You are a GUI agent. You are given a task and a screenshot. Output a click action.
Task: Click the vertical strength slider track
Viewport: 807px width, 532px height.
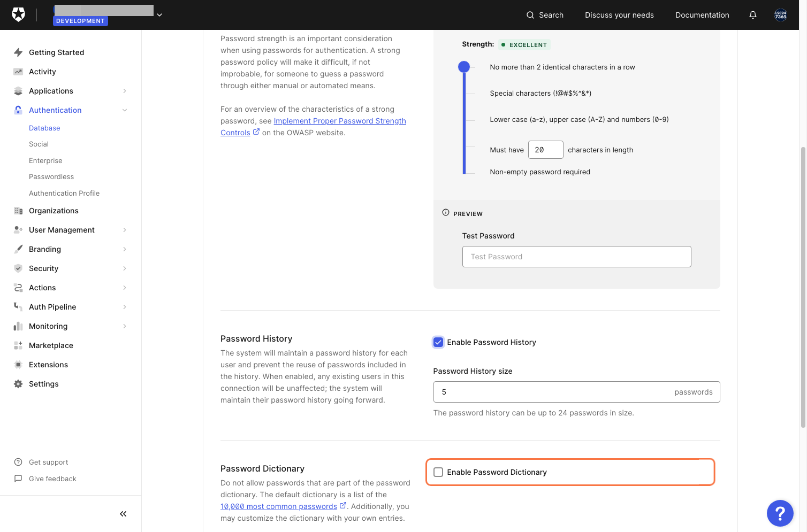pos(464,123)
